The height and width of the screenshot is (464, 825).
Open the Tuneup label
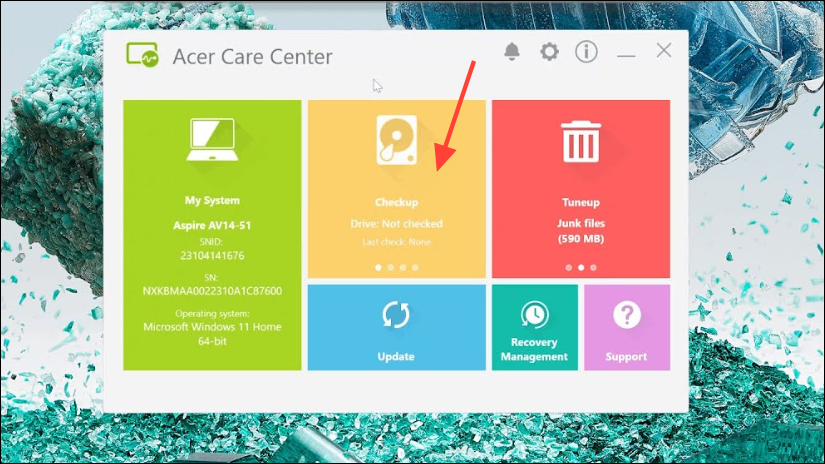pos(581,203)
